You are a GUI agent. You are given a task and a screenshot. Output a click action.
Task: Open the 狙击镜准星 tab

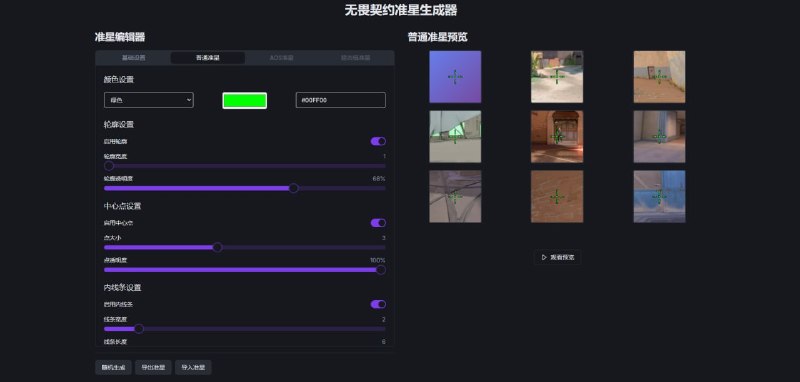tap(356, 58)
